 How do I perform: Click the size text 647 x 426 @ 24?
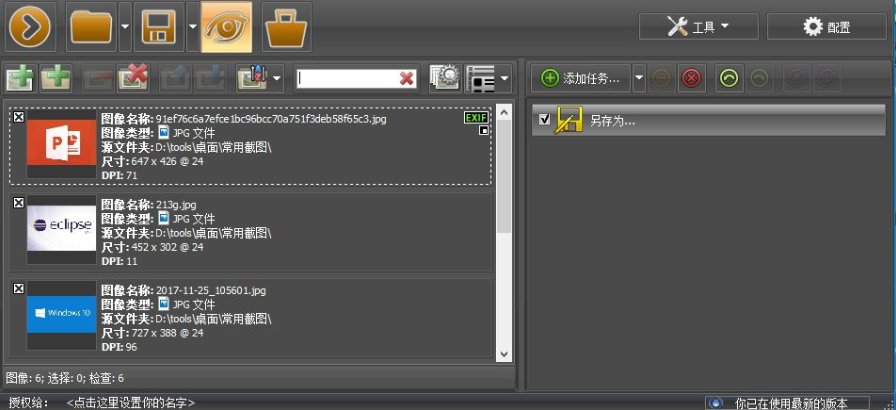(x=167, y=162)
